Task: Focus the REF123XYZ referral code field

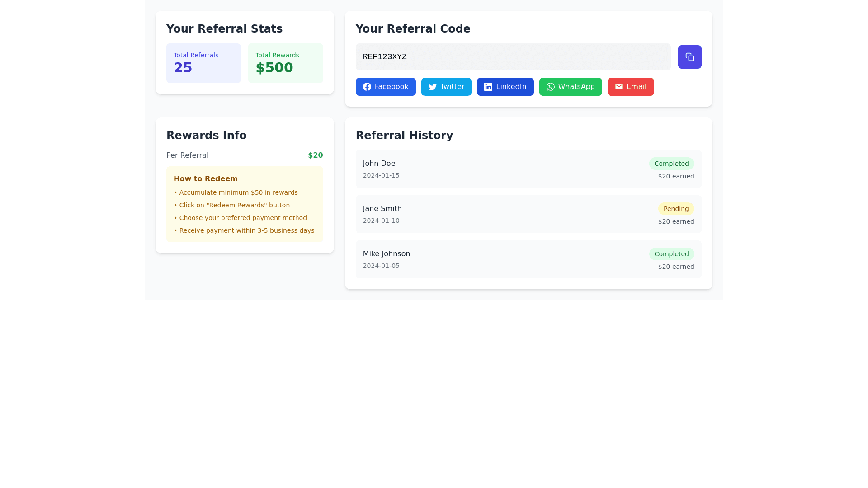Action: click(513, 57)
